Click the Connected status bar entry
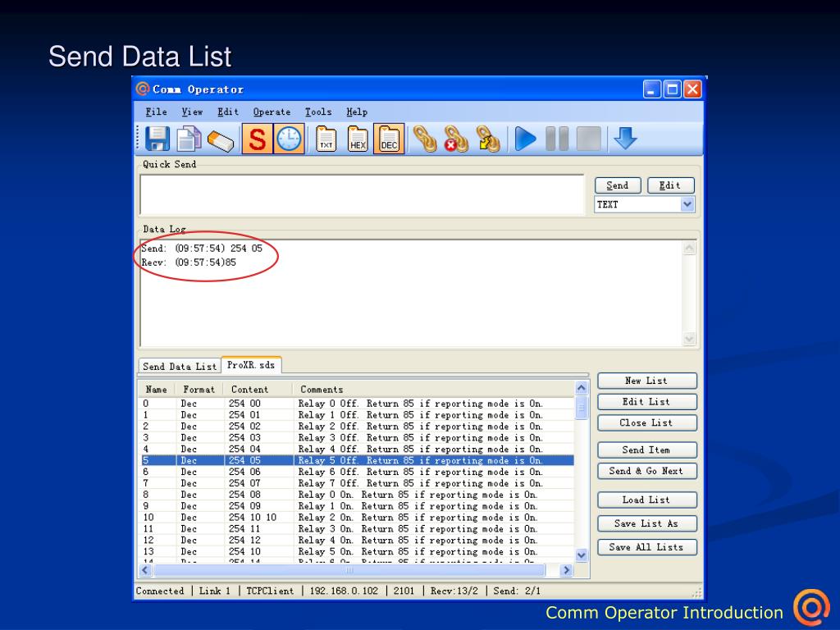 (160, 591)
